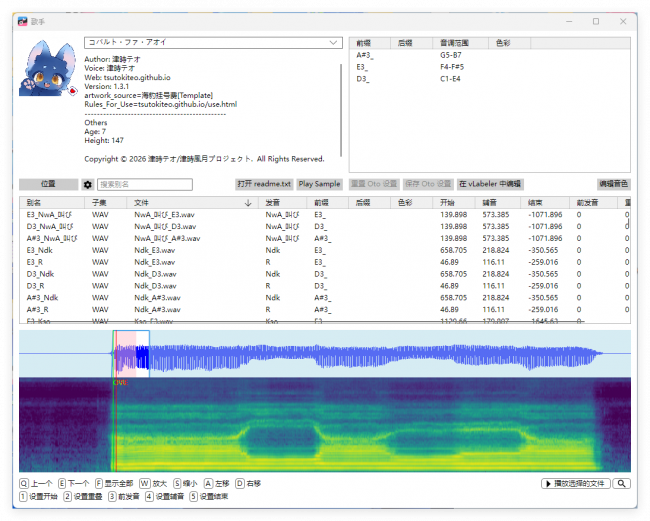Click the 音调范围 header in prefix table
650x521 pixels.
[x=461, y=43]
